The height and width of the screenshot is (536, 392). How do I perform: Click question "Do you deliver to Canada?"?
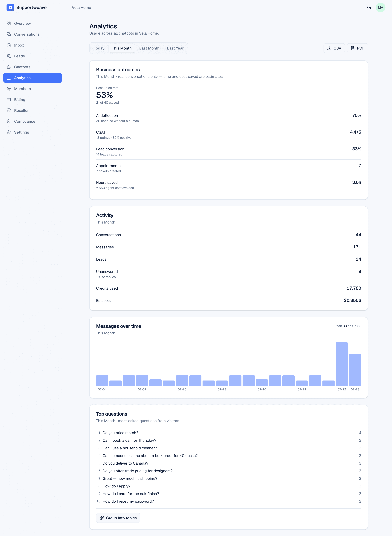125,463
